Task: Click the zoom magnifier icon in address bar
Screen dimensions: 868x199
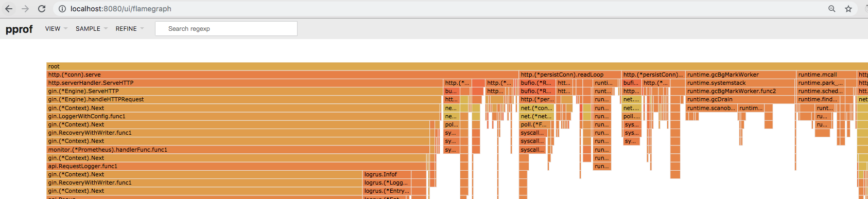Action: pos(831,9)
